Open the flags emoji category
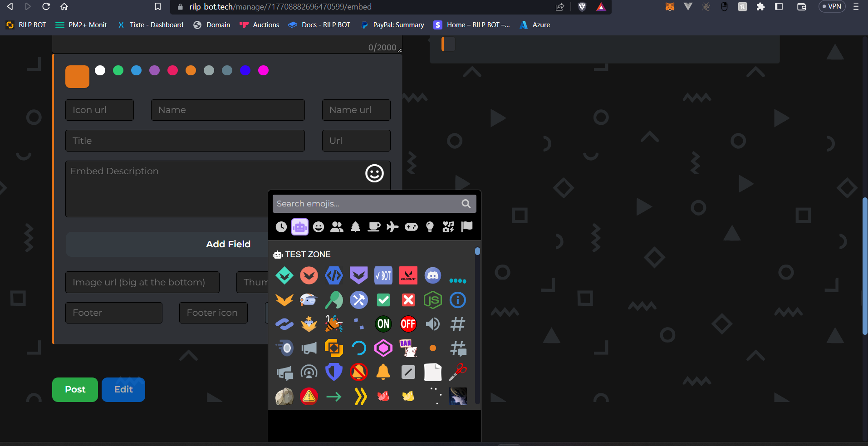The image size is (868, 446). tap(466, 227)
